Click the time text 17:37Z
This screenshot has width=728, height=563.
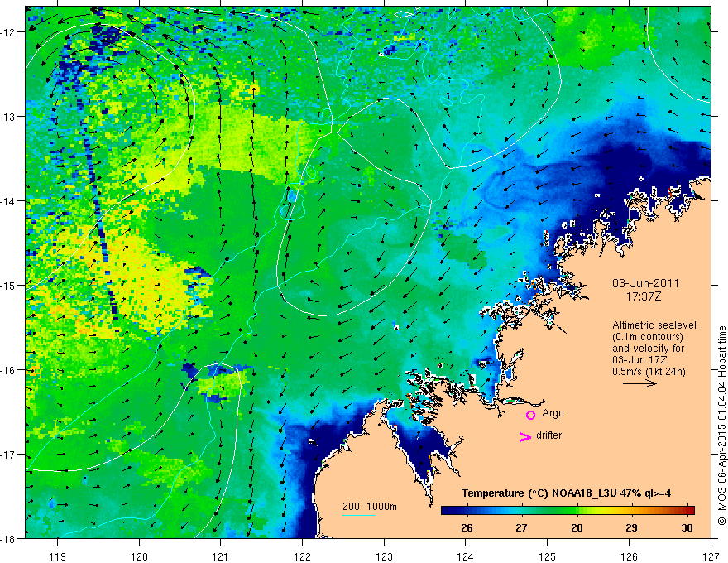click(x=643, y=296)
